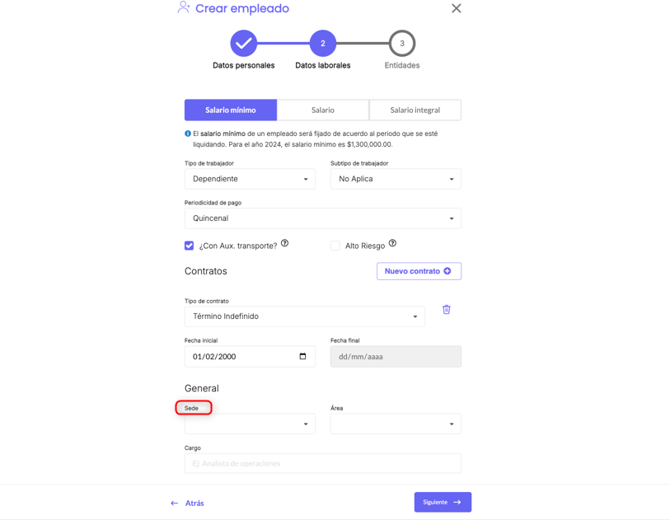Uncheck the Con Aux. transporte checkbox
The height and width of the screenshot is (520, 670).
pyautogui.click(x=189, y=245)
